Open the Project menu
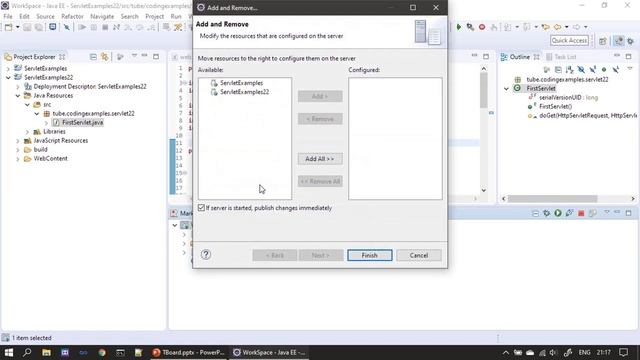 click(x=154, y=16)
